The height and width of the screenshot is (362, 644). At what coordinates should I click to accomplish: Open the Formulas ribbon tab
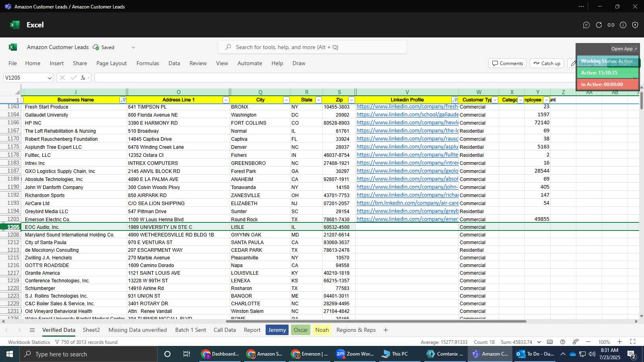pyautogui.click(x=148, y=63)
